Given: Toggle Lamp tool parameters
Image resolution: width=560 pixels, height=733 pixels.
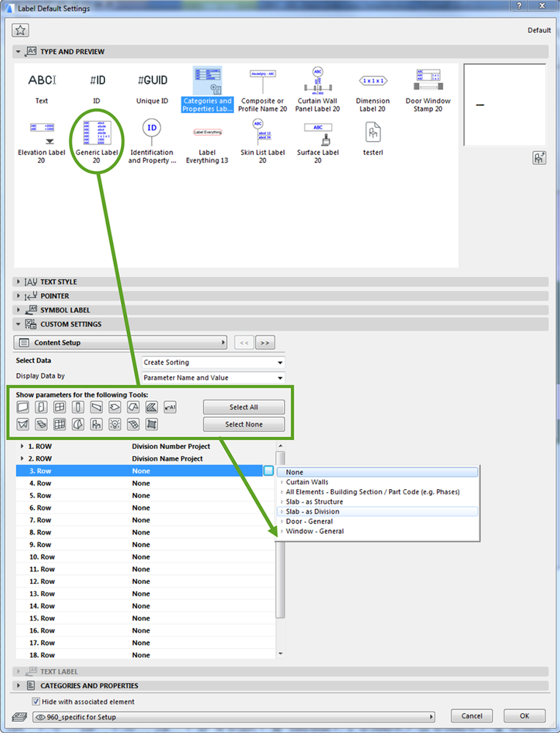Looking at the screenshot, I should click(115, 425).
